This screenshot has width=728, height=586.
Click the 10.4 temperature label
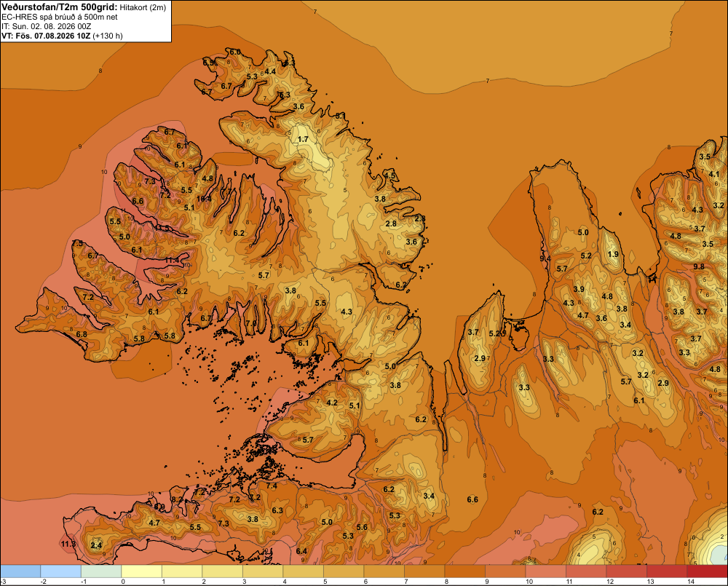pyautogui.click(x=204, y=199)
